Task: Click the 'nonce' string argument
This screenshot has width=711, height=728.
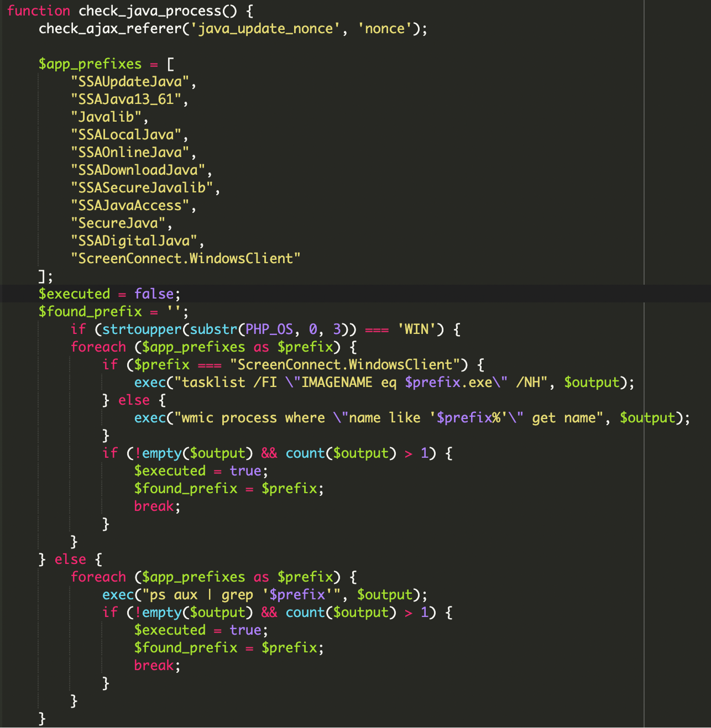Action: (384, 29)
